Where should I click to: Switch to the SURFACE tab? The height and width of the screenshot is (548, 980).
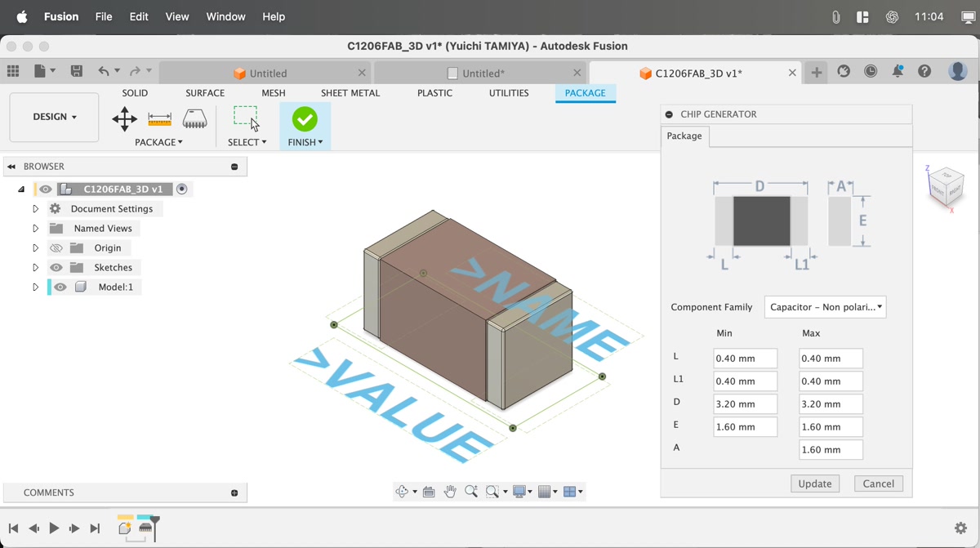pos(205,93)
